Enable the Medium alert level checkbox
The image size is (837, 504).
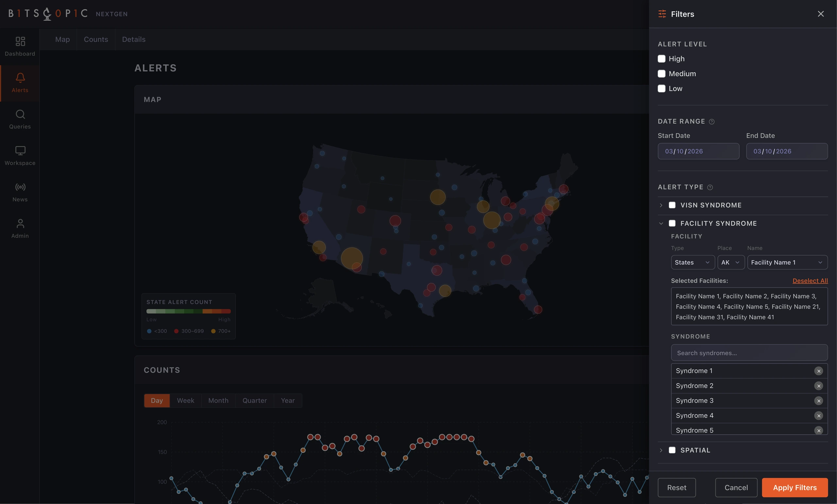(x=661, y=73)
